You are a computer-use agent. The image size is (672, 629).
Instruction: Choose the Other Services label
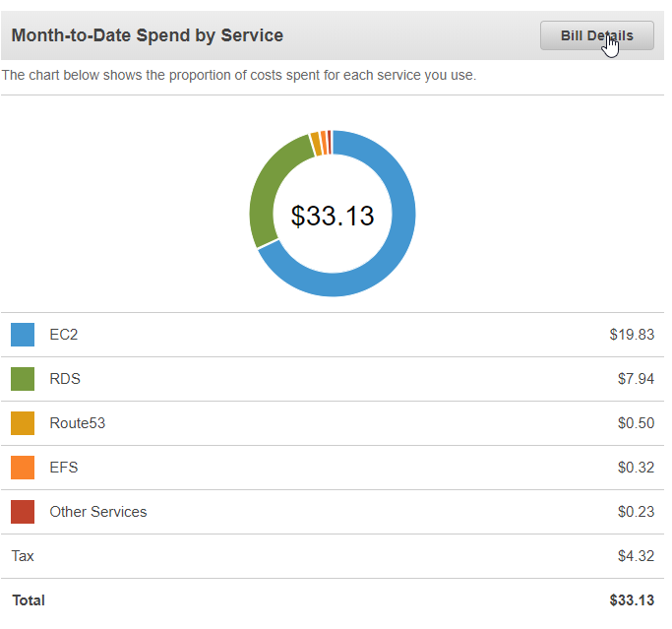pos(98,512)
